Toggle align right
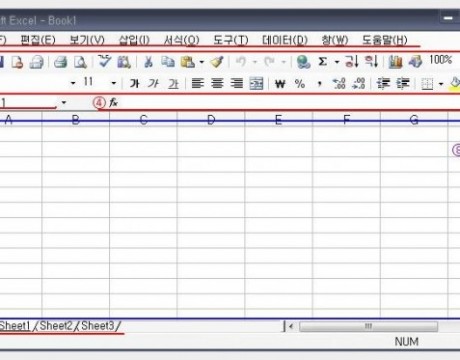This screenshot has height=360, width=460. tap(237, 83)
